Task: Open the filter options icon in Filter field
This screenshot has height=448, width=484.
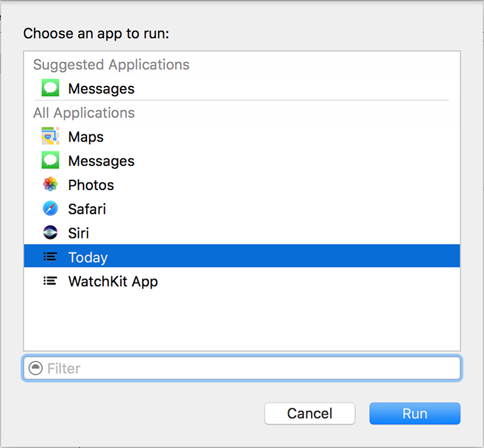Action: tap(36, 368)
